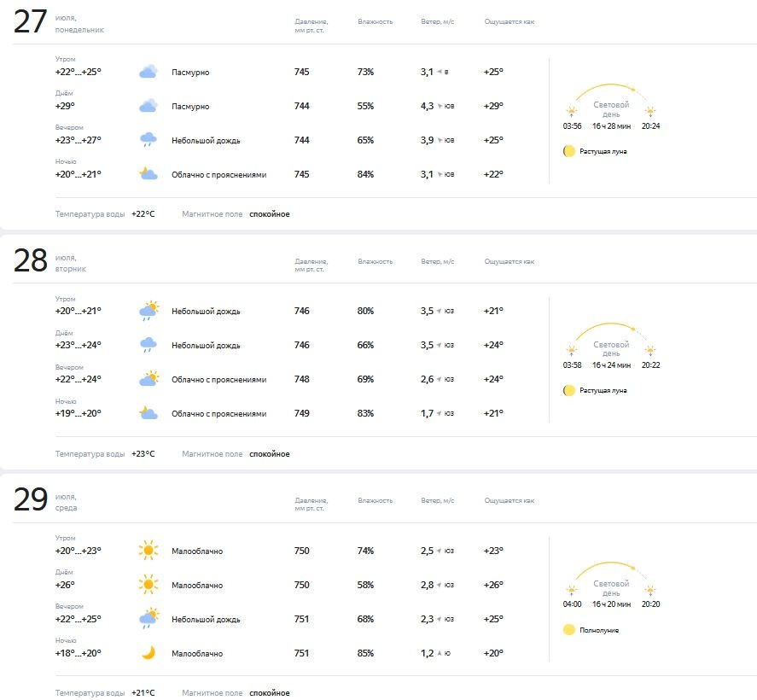The width and height of the screenshot is (757, 700).
Task: Click the rain cloud icon for July 27 evening
Action: (148, 140)
